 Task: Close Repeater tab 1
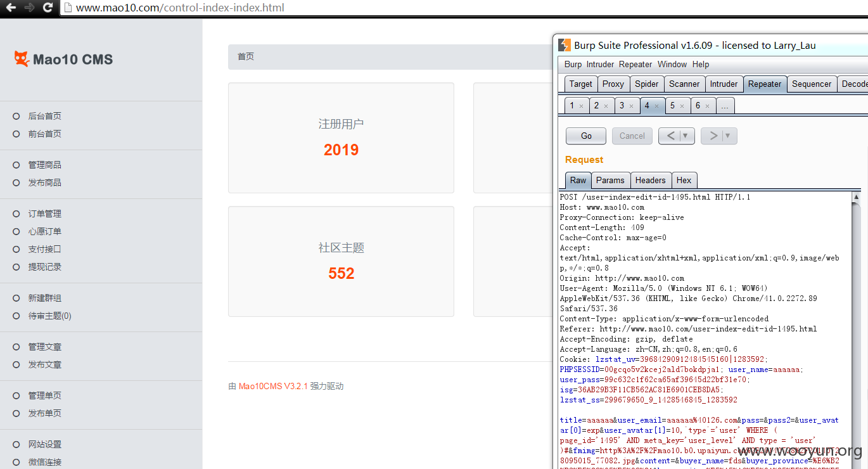click(581, 106)
